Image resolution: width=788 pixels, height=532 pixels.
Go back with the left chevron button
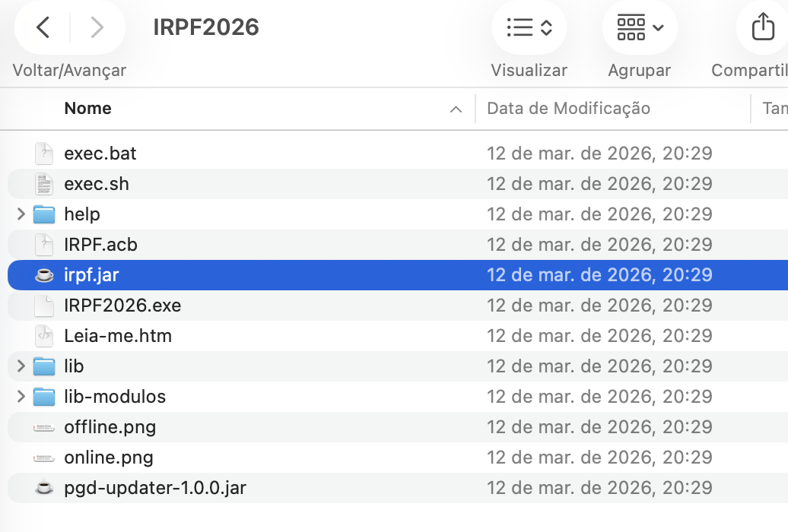pyautogui.click(x=43, y=27)
